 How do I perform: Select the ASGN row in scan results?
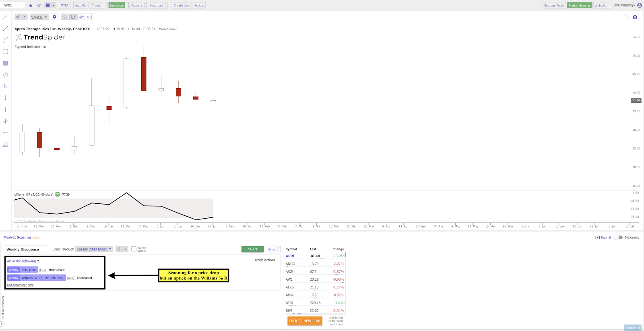[x=315, y=272]
